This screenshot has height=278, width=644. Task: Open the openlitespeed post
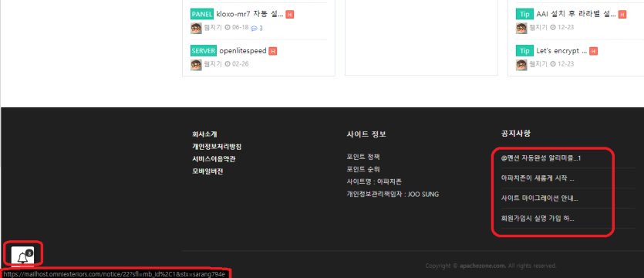coord(243,51)
